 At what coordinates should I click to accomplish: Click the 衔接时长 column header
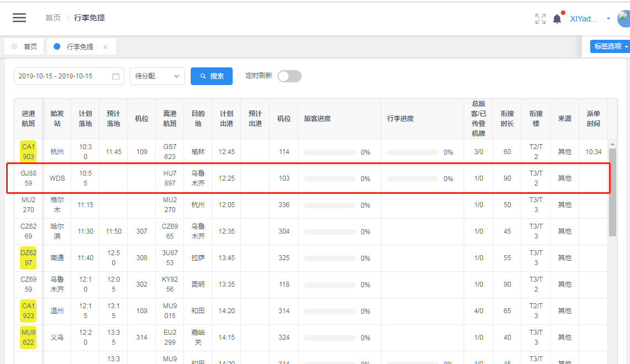coord(507,119)
